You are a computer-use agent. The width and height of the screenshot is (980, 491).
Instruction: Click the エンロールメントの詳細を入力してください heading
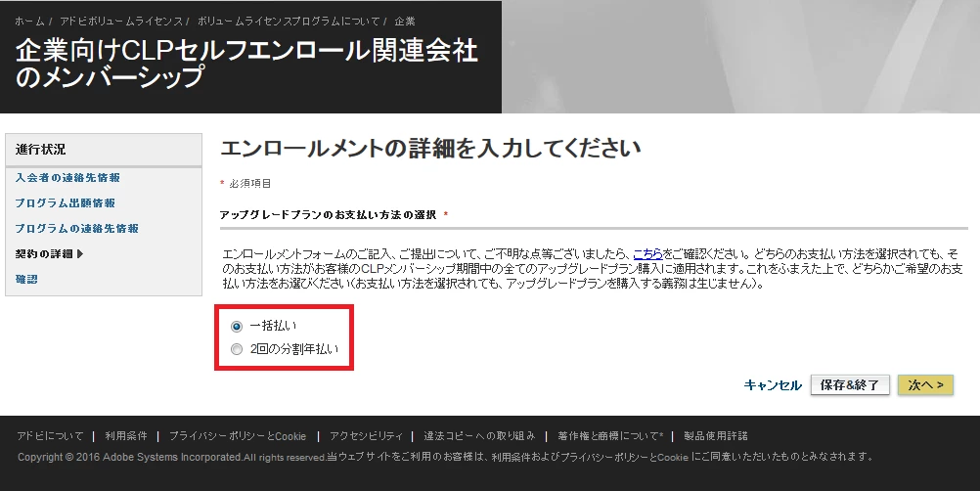click(x=430, y=149)
